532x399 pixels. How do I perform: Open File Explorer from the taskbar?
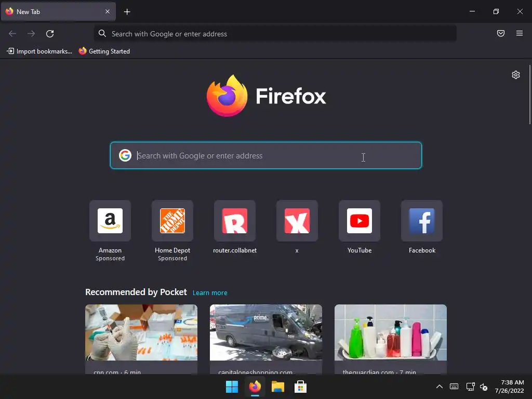[277, 387]
